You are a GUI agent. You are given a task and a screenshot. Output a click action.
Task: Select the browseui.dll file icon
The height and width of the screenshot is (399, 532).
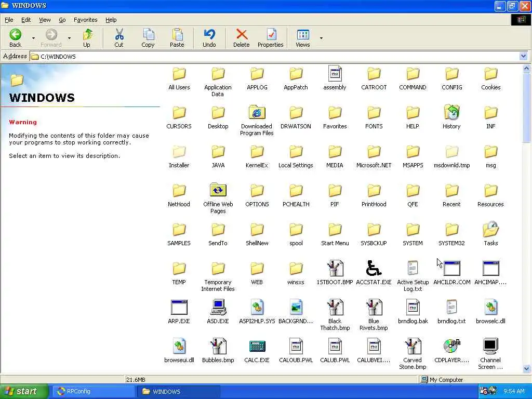pos(179,347)
